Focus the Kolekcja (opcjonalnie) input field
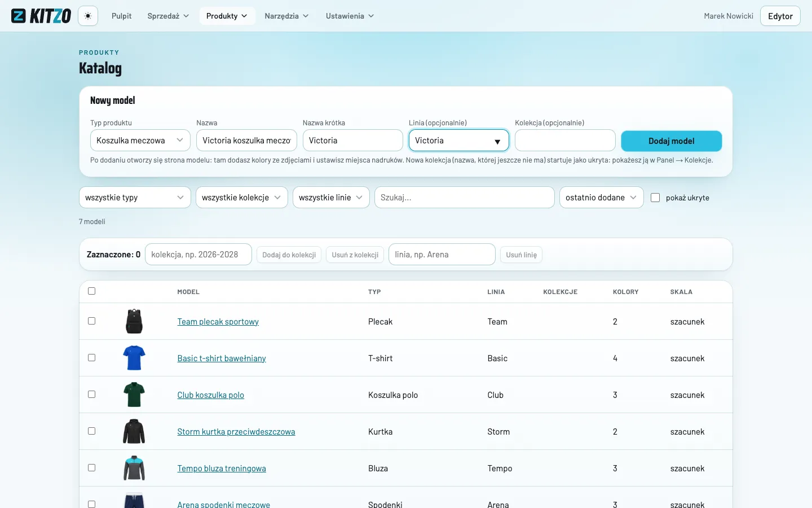812x508 pixels. click(565, 141)
